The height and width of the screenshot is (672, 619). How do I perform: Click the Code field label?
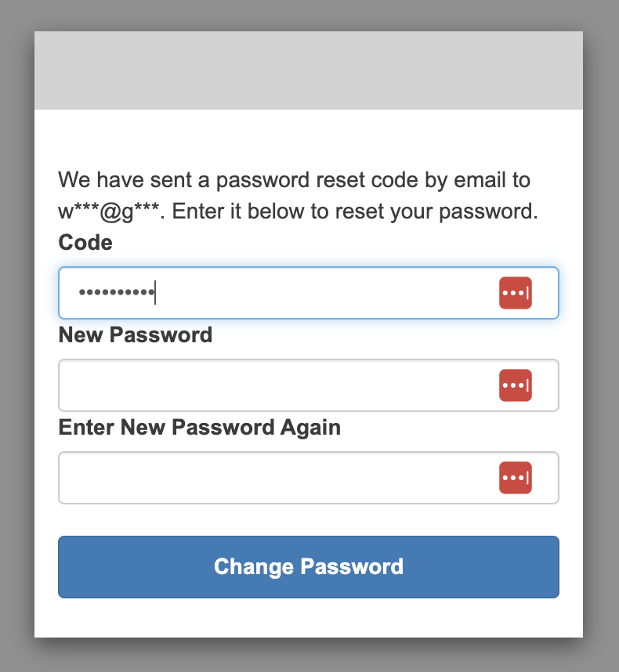click(85, 243)
